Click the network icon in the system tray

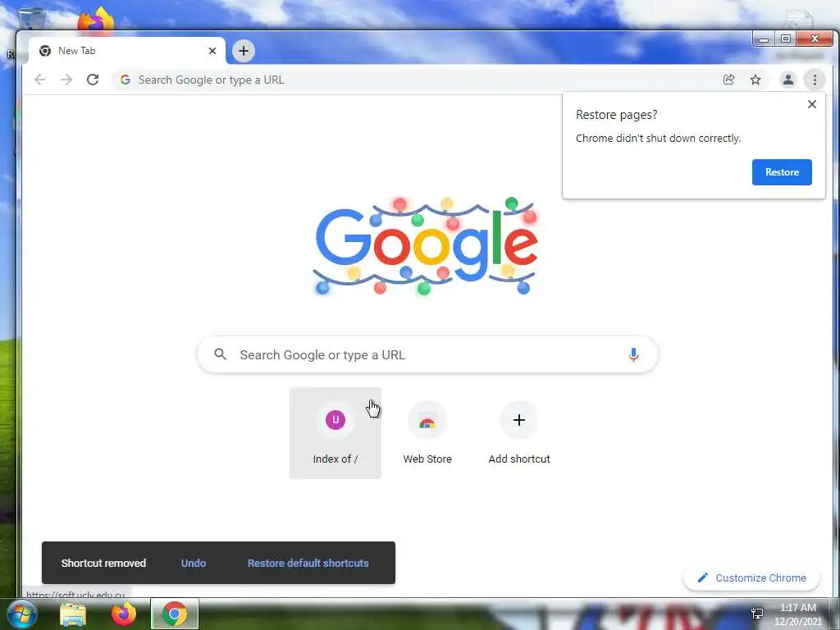pos(757,614)
